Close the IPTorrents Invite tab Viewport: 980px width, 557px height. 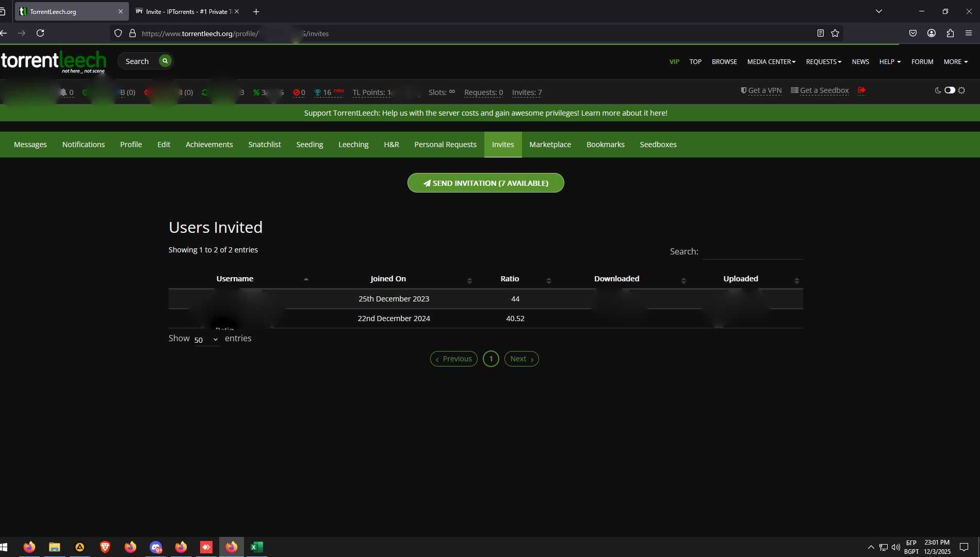click(x=237, y=11)
